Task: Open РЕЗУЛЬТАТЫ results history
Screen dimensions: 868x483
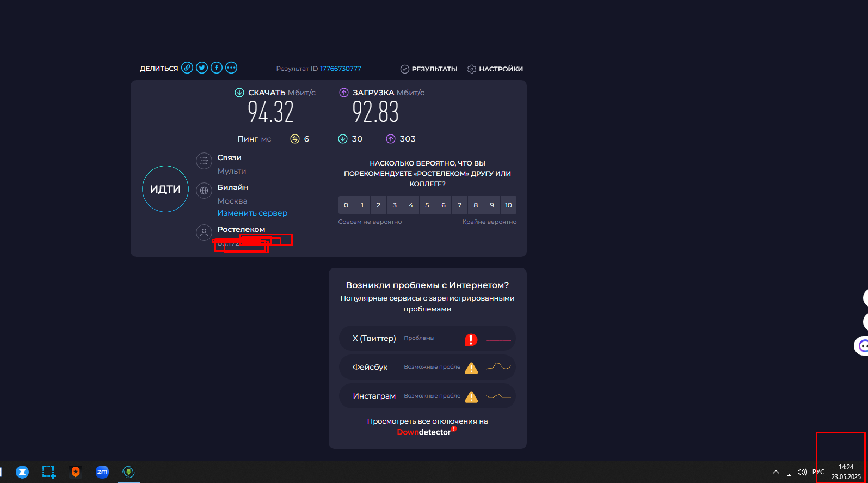Action: click(x=429, y=69)
